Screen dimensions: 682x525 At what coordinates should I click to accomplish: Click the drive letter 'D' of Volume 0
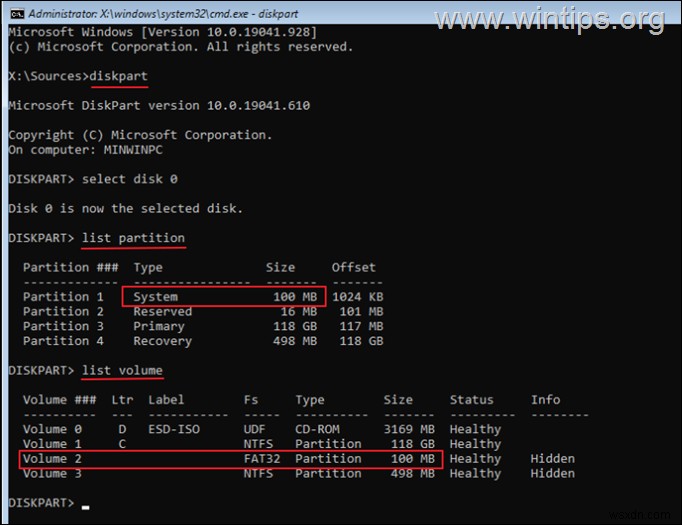coord(122,430)
